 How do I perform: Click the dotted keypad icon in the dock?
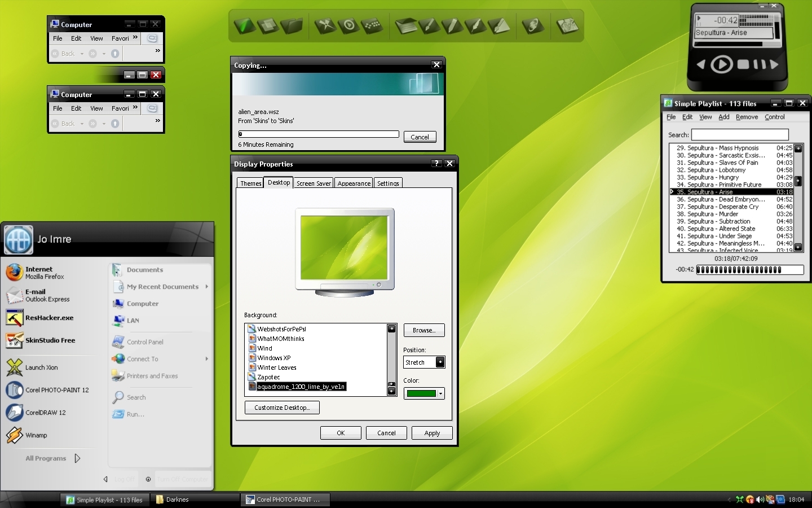372,25
